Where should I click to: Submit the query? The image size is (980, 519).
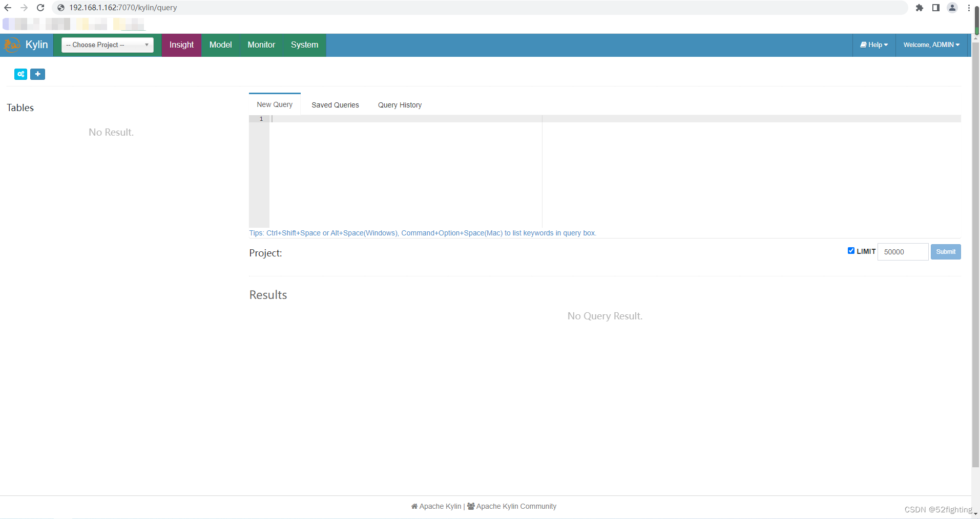(946, 252)
